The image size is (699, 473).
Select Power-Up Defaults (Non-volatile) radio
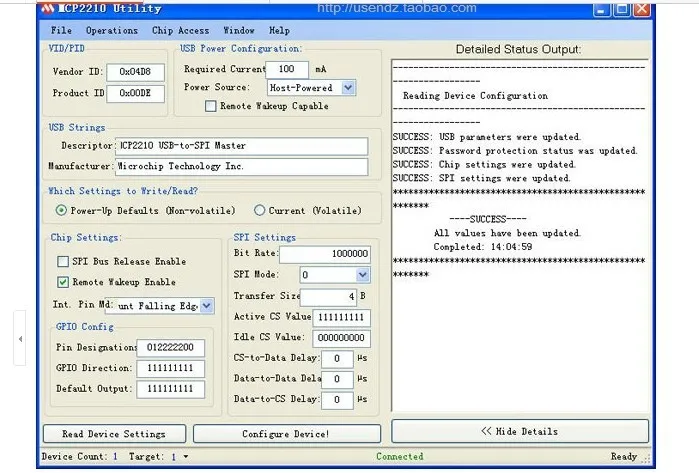tap(61, 210)
